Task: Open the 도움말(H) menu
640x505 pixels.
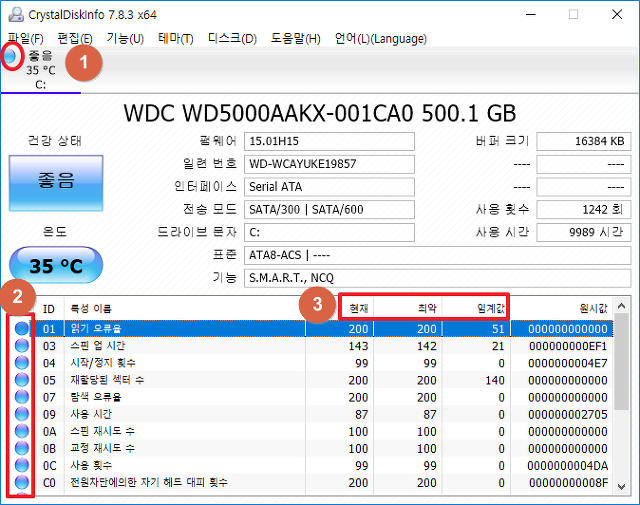Action: (x=296, y=39)
